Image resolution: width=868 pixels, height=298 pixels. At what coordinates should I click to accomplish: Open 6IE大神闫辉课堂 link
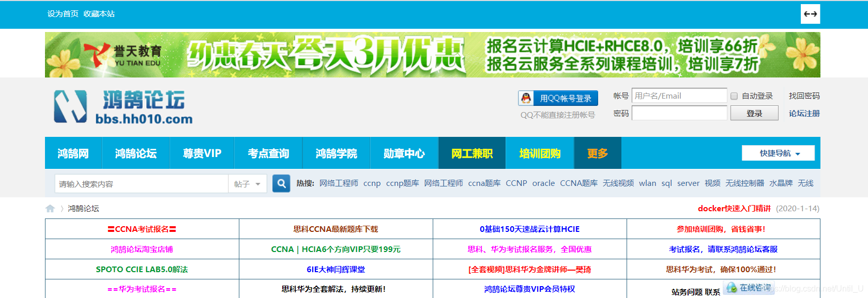tap(336, 270)
